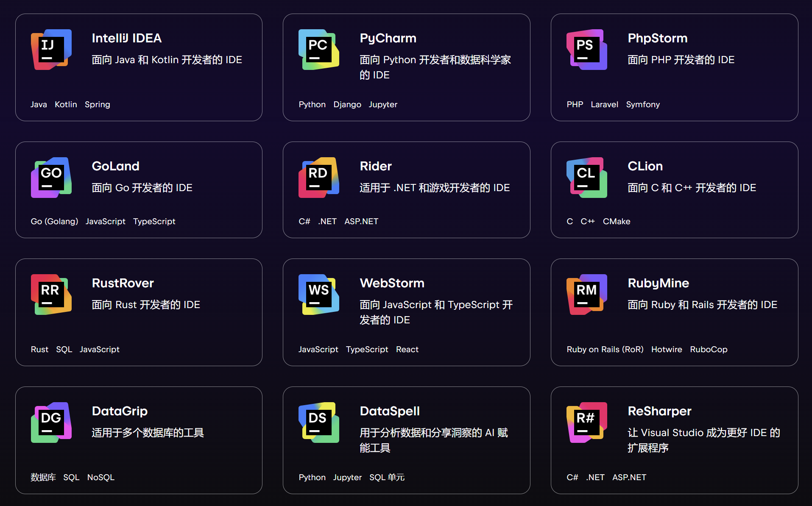Click the PHP tag in PhpStorm card
Image resolution: width=812 pixels, height=506 pixels.
tap(575, 104)
